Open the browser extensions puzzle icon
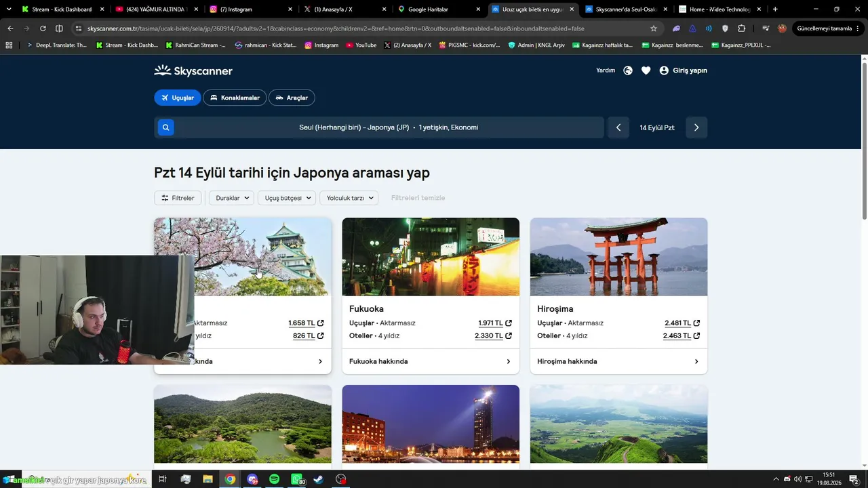The height and width of the screenshot is (488, 868). [x=741, y=28]
